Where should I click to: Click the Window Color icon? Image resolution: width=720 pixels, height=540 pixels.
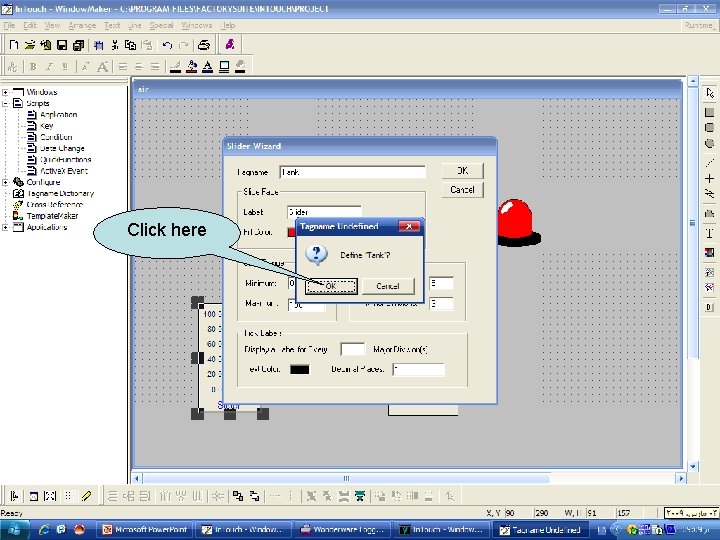click(x=224, y=67)
